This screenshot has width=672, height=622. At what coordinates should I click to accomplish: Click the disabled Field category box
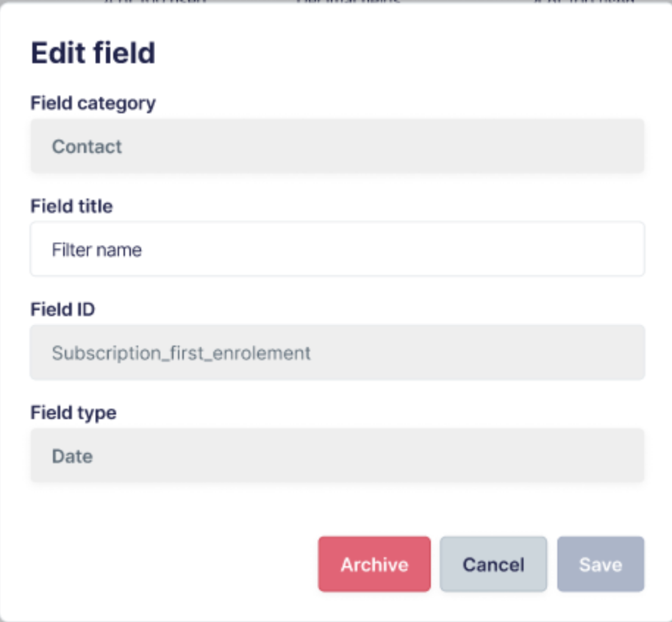tap(337, 146)
